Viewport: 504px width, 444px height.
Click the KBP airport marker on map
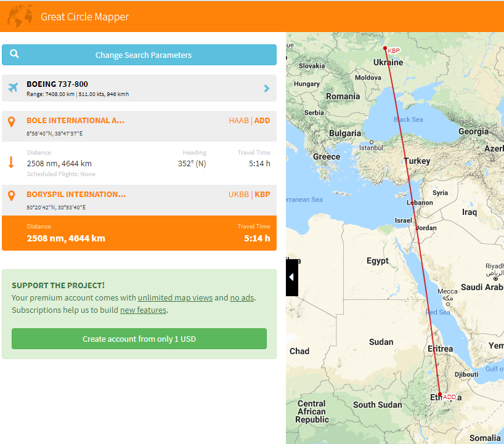[x=385, y=48]
